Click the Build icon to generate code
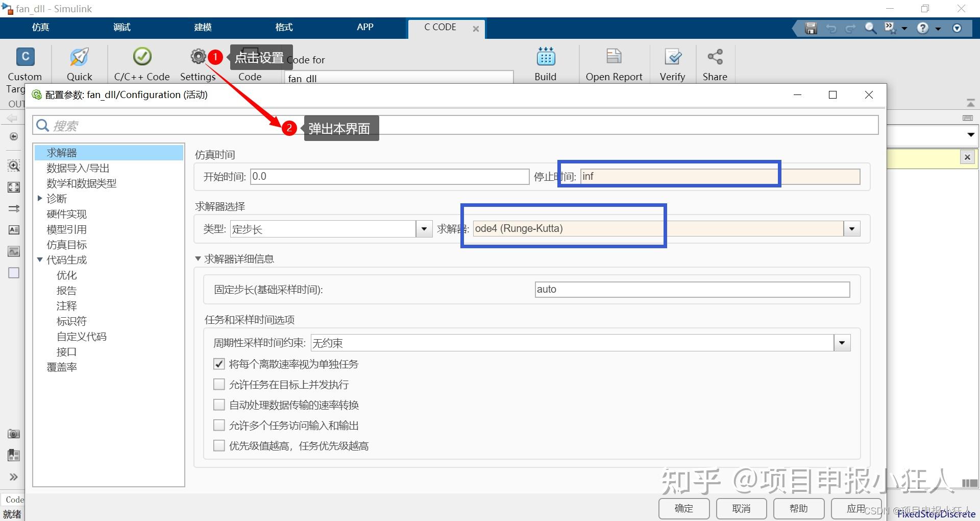 pos(545,57)
